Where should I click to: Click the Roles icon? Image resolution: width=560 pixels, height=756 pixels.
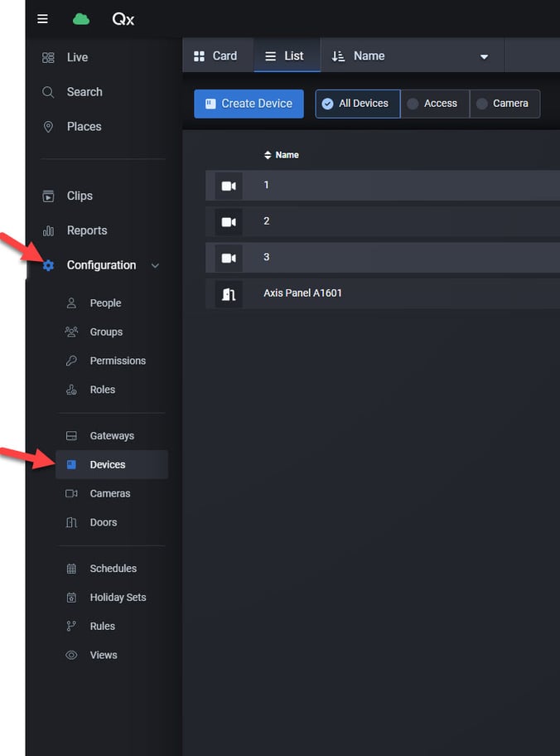71,390
